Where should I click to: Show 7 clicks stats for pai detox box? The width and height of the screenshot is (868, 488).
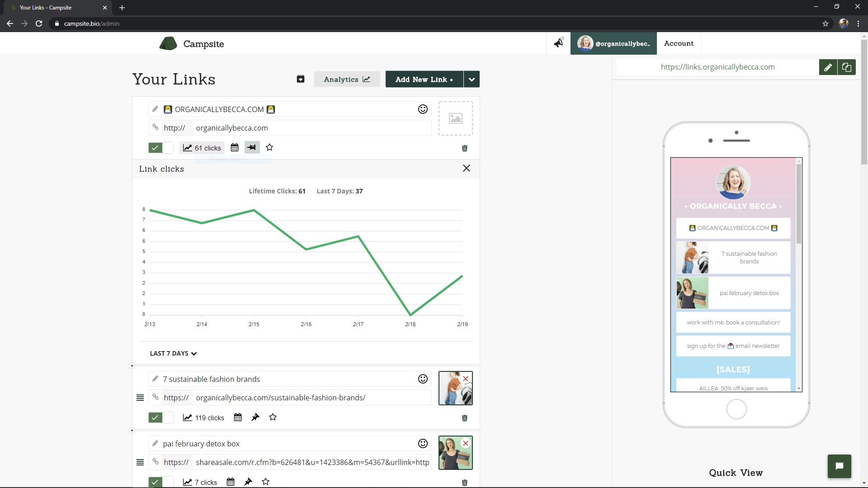pos(200,482)
